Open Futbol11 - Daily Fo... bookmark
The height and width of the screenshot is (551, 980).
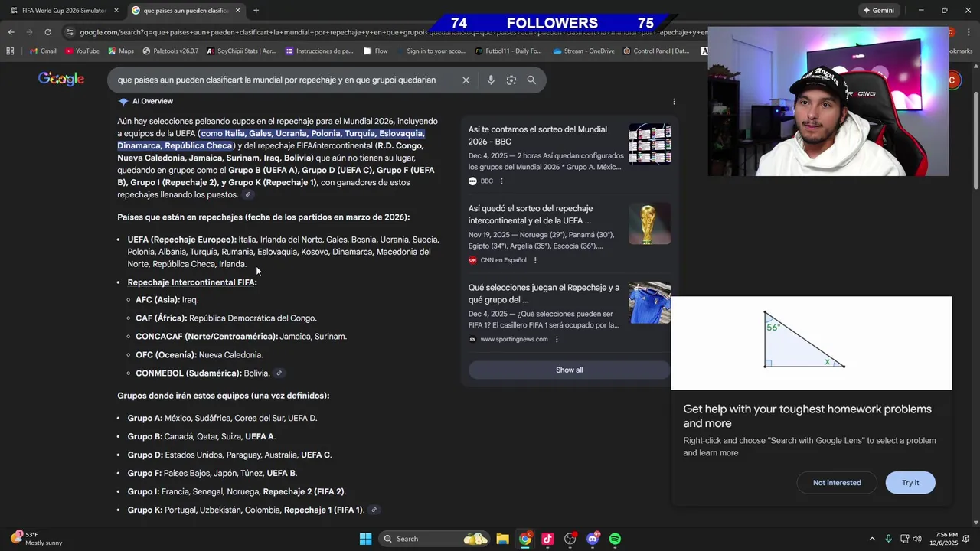coord(508,51)
